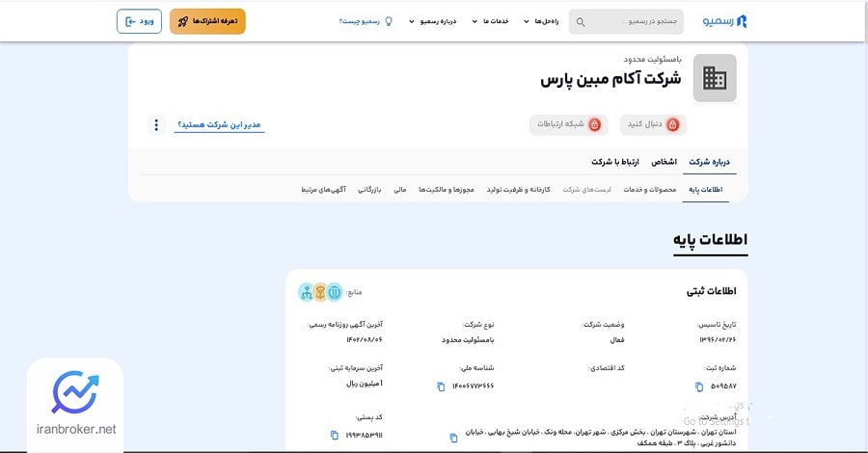Expand the درباره رسمیو dropdown menu
The width and height of the screenshot is (868, 453).
coord(433,21)
